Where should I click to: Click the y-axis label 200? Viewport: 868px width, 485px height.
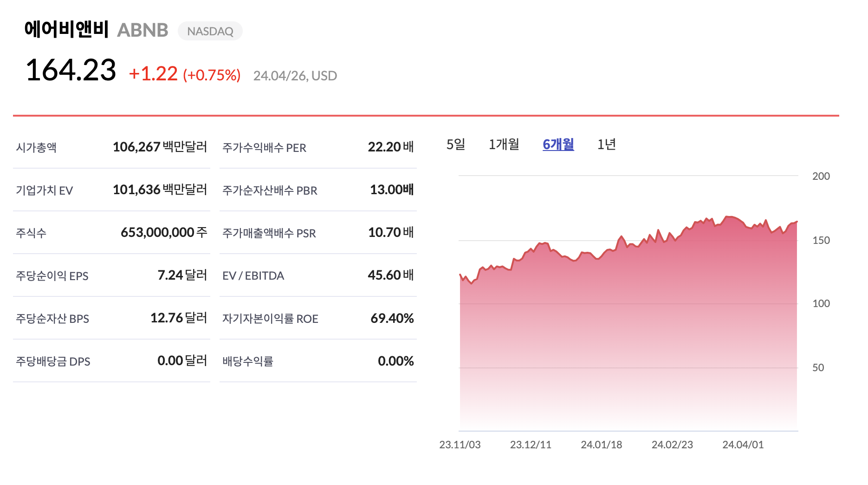(x=821, y=176)
